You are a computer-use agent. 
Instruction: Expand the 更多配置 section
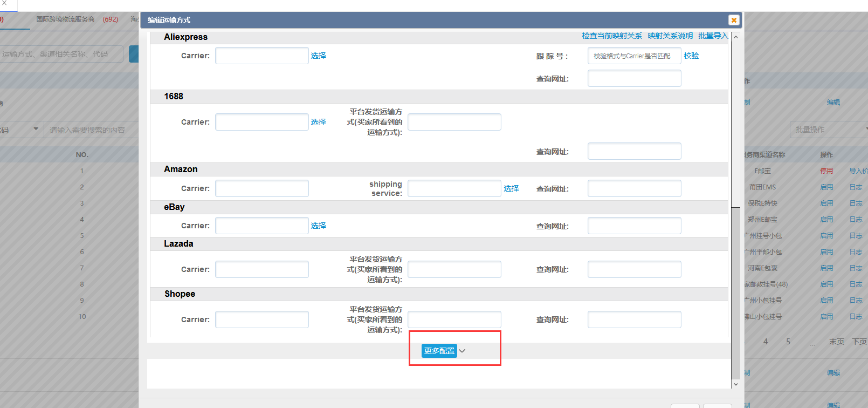[439, 351]
